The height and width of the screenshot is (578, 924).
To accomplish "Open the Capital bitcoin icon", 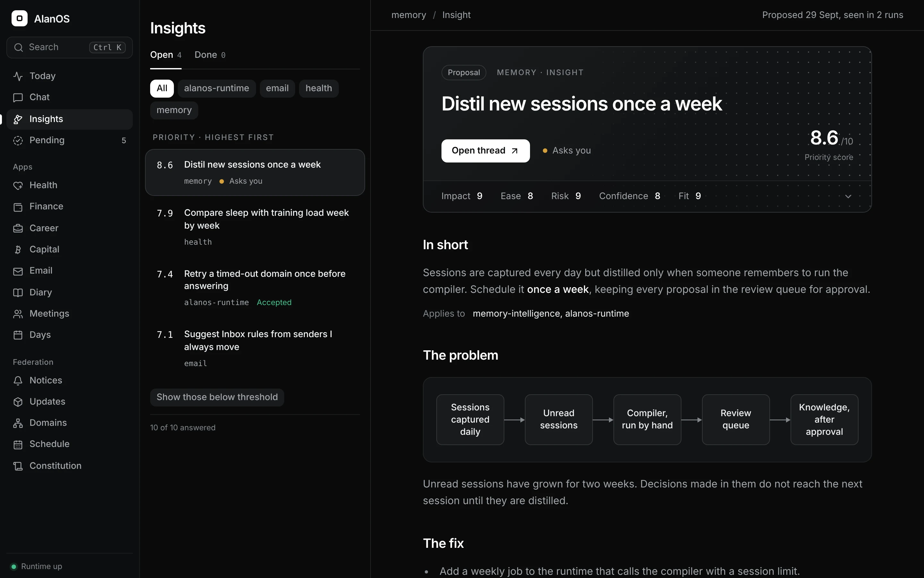I will tap(18, 250).
